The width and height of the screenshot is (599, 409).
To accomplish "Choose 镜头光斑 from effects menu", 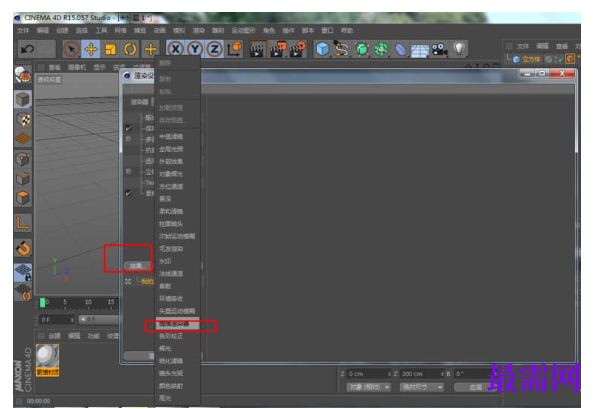I will [171, 373].
